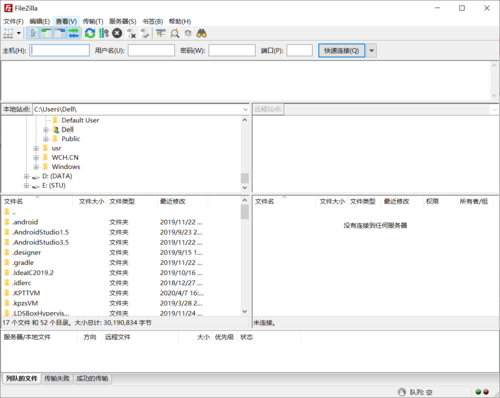Viewport: 500px width, 398px height.
Task: Open the 编辑(E) menu
Action: click(x=39, y=21)
